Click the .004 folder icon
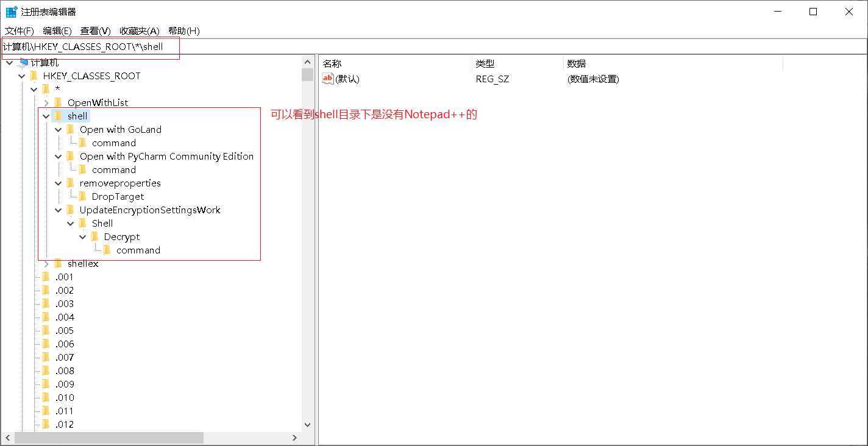This screenshot has height=446, width=868. [x=46, y=317]
